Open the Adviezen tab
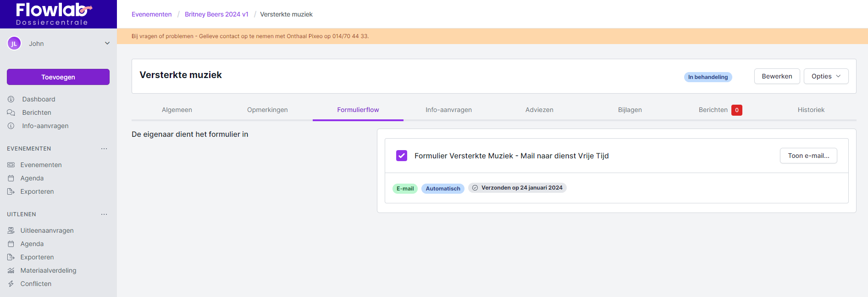This screenshot has width=868, height=297. [539, 110]
